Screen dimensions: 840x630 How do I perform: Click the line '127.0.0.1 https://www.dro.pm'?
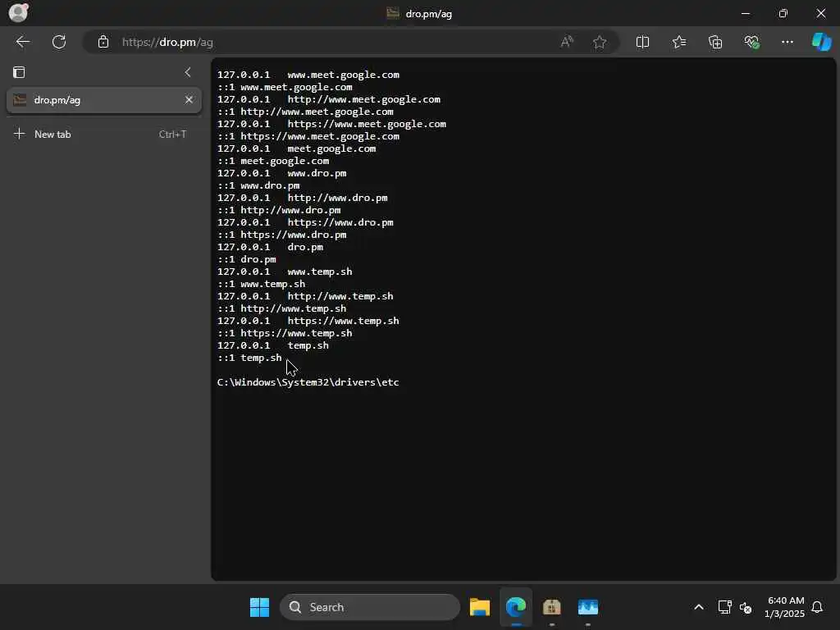[x=305, y=222]
